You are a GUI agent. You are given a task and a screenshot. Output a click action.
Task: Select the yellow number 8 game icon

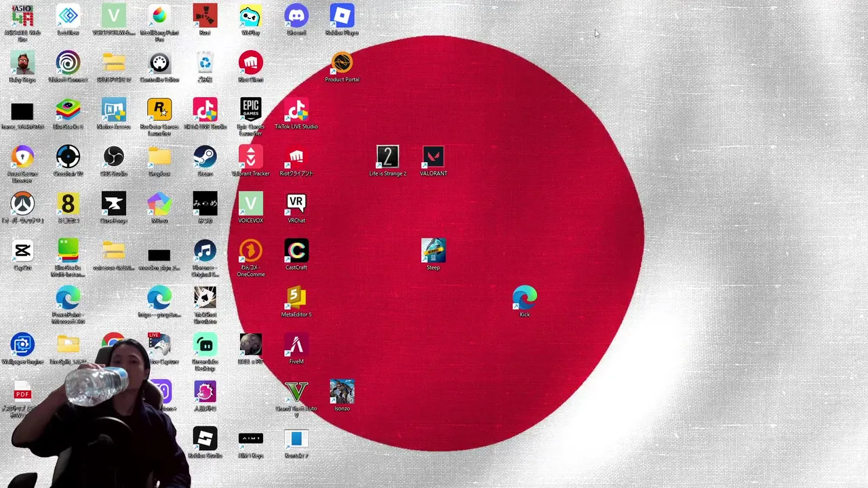(x=68, y=204)
